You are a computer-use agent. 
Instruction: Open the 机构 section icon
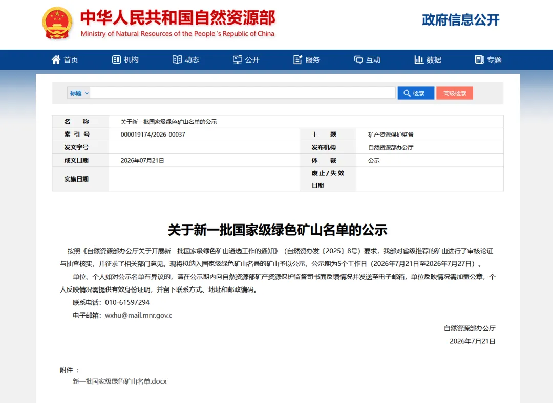[116, 60]
